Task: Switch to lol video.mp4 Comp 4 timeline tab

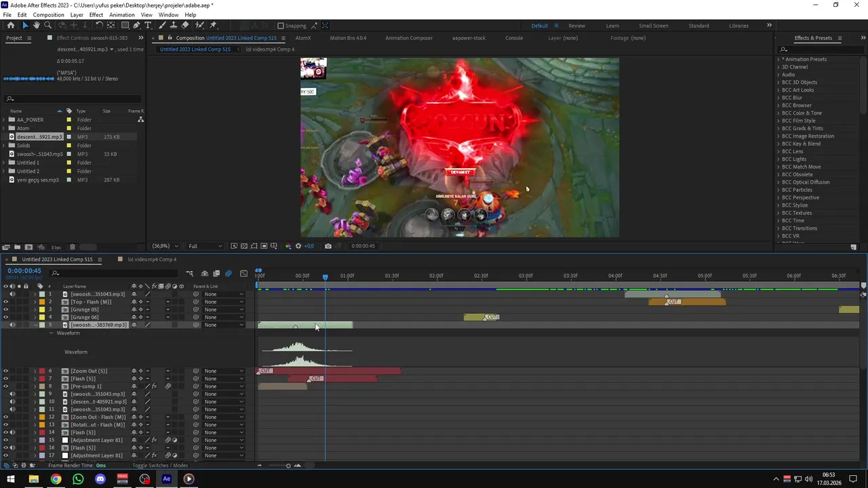Action: point(152,259)
